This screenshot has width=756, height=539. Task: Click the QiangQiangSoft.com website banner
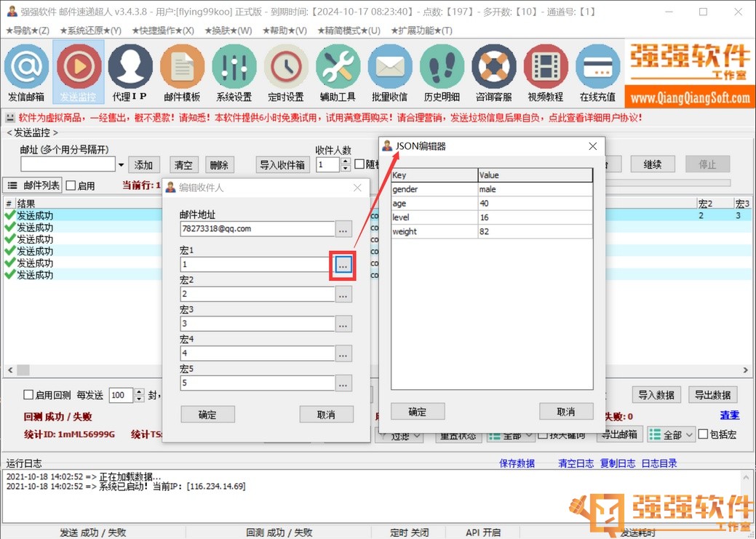click(690, 98)
